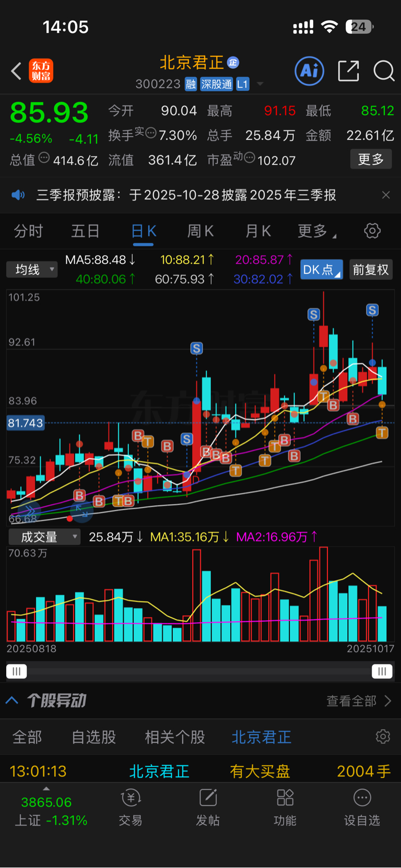The height and width of the screenshot is (868, 401).
Task: Open the 交易 trade icon
Action: (x=131, y=807)
